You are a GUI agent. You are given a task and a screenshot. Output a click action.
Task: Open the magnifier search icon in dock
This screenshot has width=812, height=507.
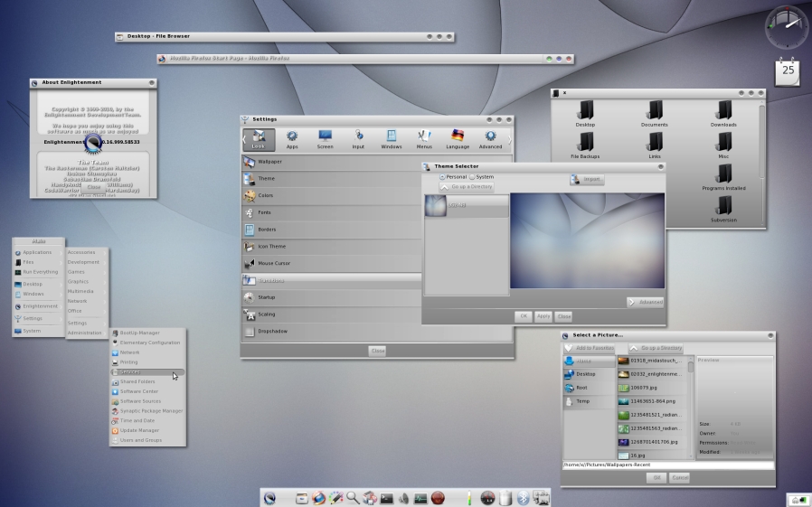tap(353, 498)
